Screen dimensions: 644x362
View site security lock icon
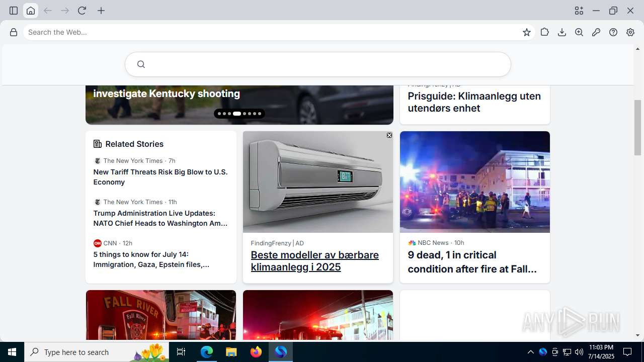pos(14,32)
